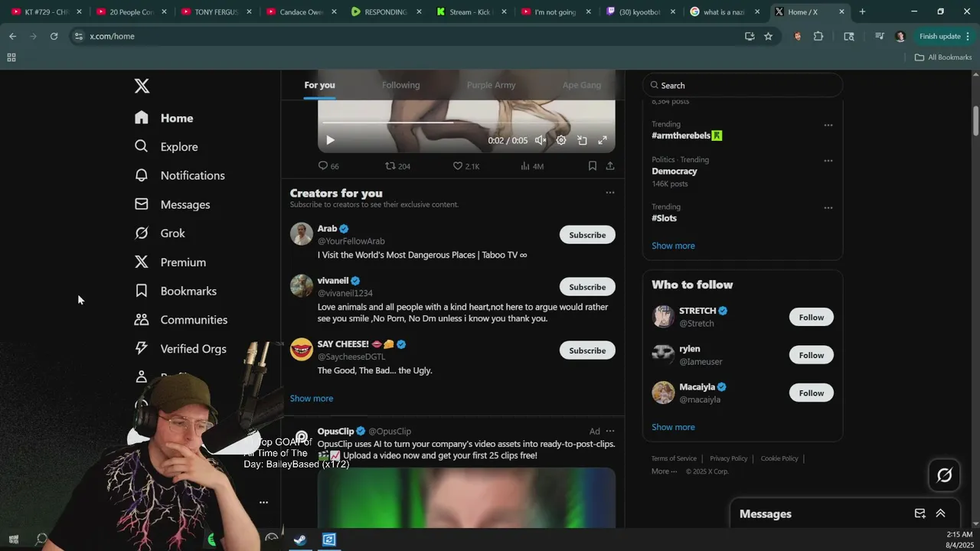Image resolution: width=980 pixels, height=551 pixels.
Task: Open Creators for you more options
Action: coord(610,193)
